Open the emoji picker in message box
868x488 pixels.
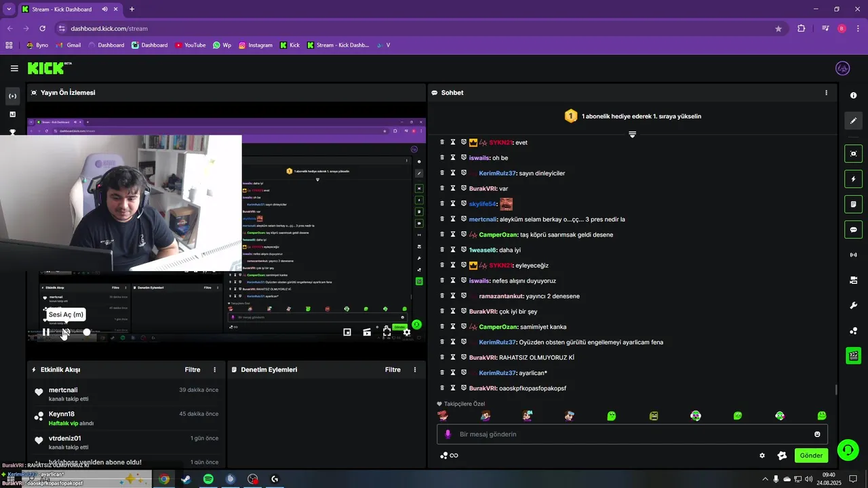coord(817,434)
